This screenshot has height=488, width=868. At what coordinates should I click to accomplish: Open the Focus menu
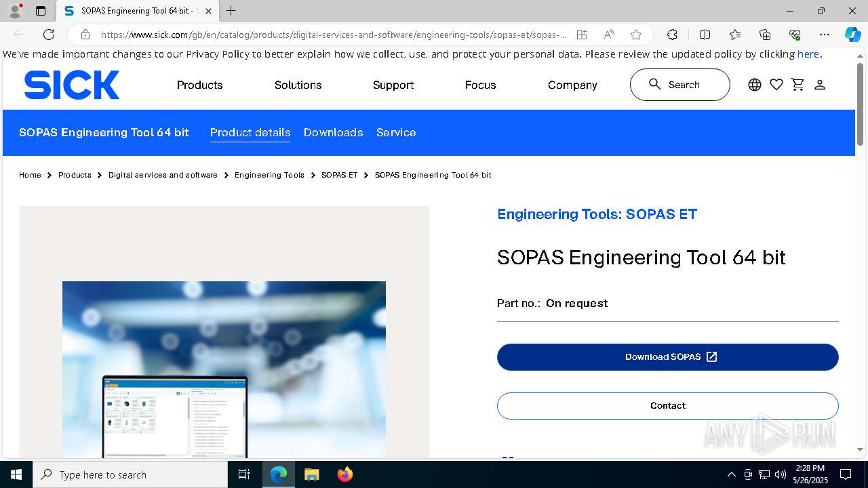coord(481,85)
